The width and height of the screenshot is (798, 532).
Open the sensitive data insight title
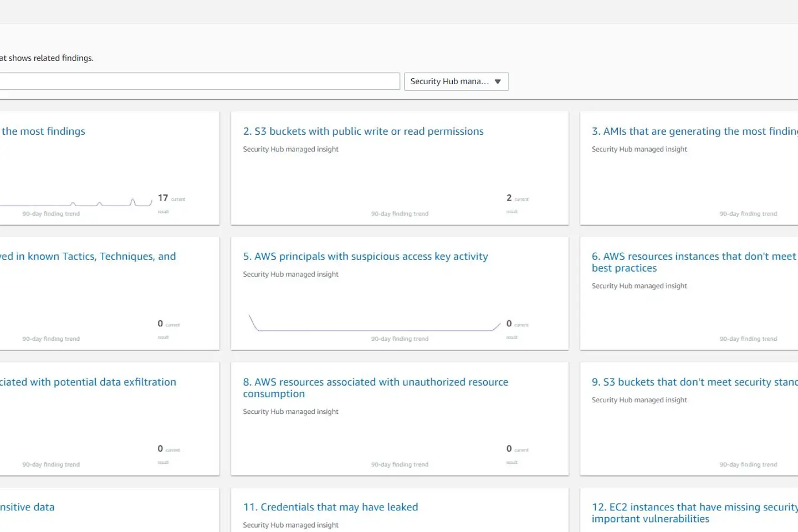[x=27, y=507]
